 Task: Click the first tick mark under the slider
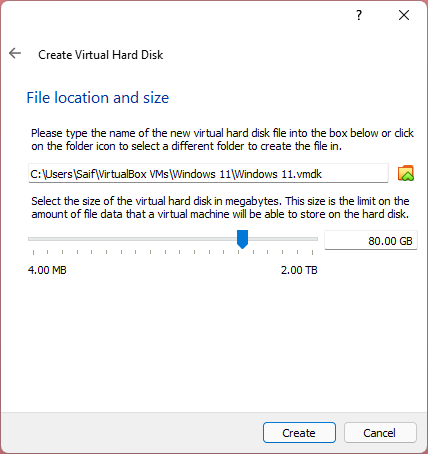point(33,252)
